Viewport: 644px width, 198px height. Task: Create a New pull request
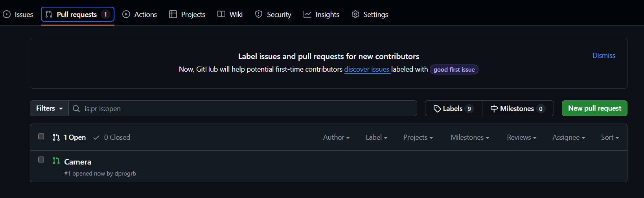point(594,108)
